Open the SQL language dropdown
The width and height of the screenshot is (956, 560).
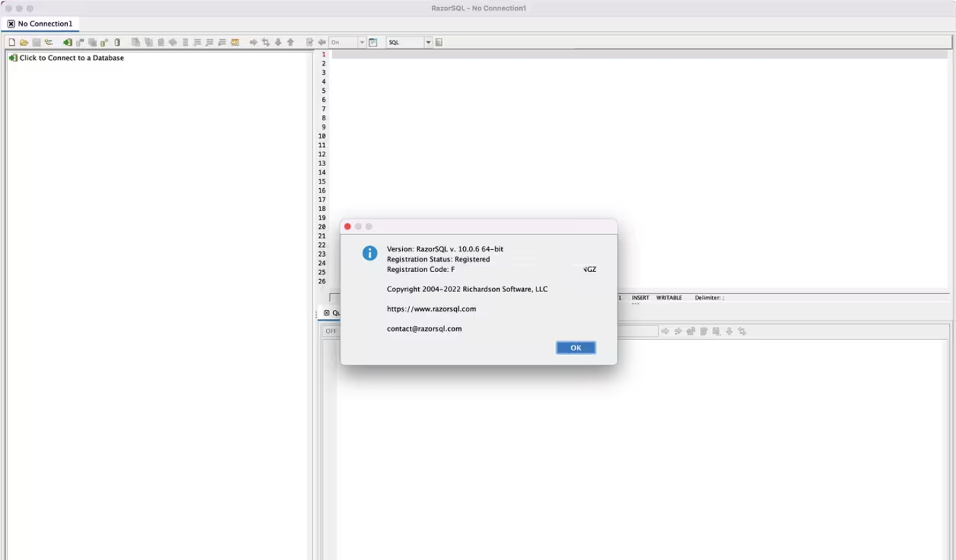[409, 42]
